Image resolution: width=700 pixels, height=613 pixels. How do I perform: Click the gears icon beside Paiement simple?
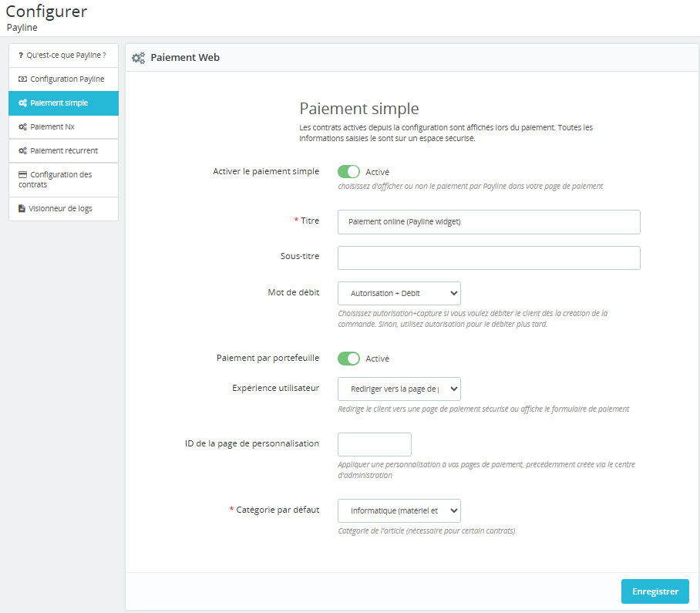[x=23, y=103]
